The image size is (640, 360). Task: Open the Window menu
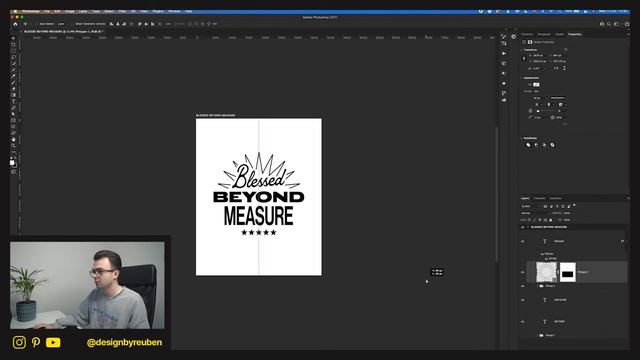click(174, 11)
